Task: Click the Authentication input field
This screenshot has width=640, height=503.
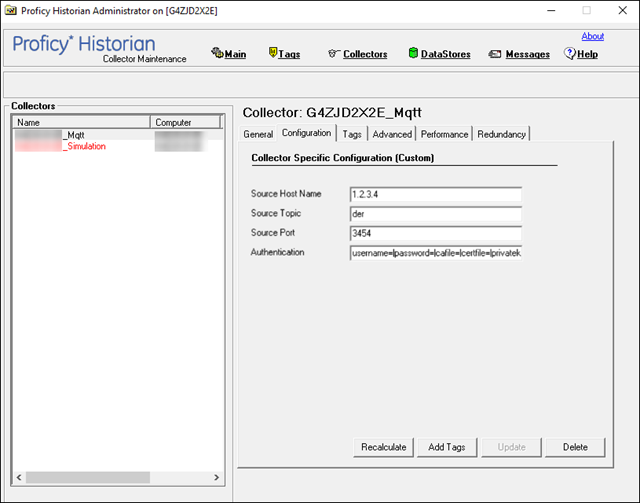Action: [x=436, y=253]
